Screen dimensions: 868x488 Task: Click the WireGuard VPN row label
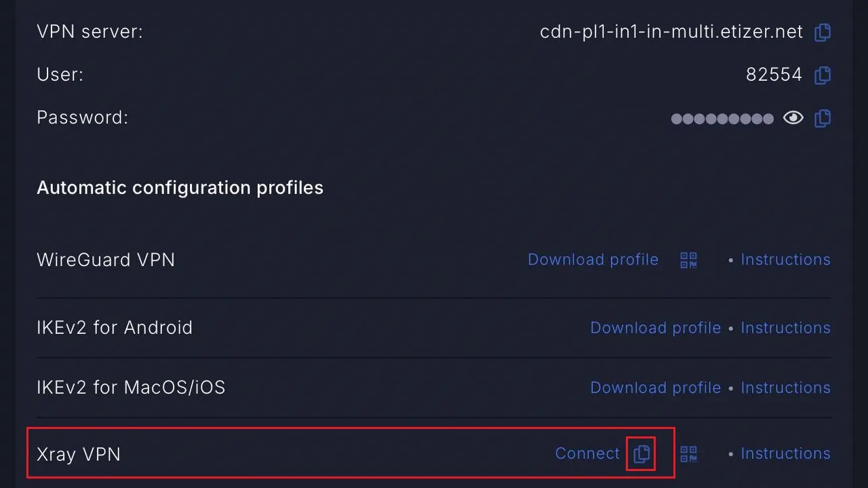pos(106,260)
